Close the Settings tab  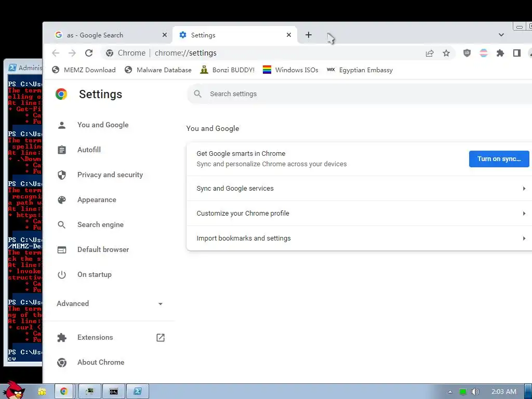coord(289,35)
